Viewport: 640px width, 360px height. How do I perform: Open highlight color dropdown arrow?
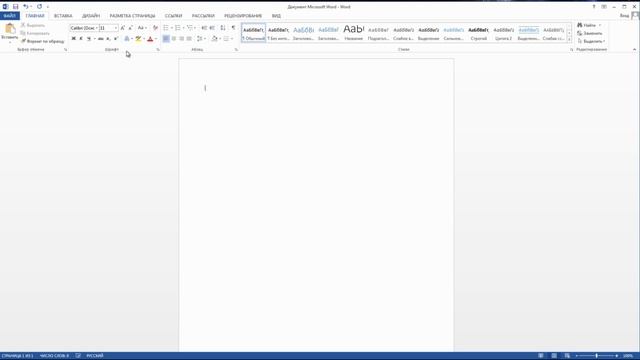[144, 39]
